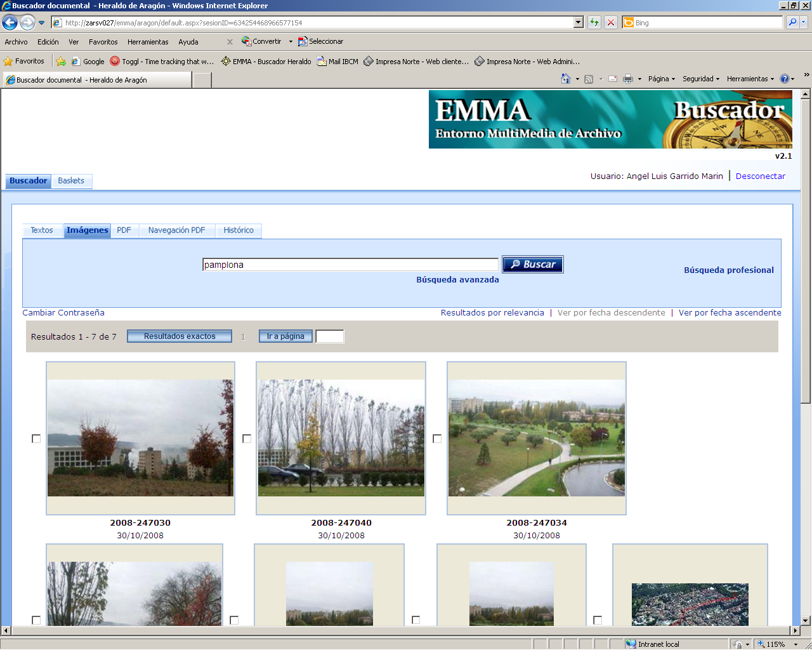The width and height of the screenshot is (812, 650).
Task: Open the Herramientas command bar dropdown
Action: point(750,79)
